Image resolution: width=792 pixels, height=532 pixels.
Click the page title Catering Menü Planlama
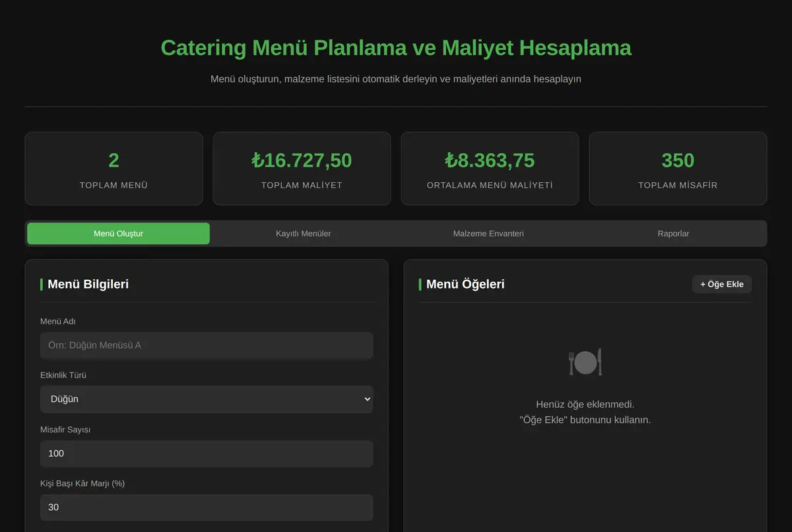(x=396, y=48)
